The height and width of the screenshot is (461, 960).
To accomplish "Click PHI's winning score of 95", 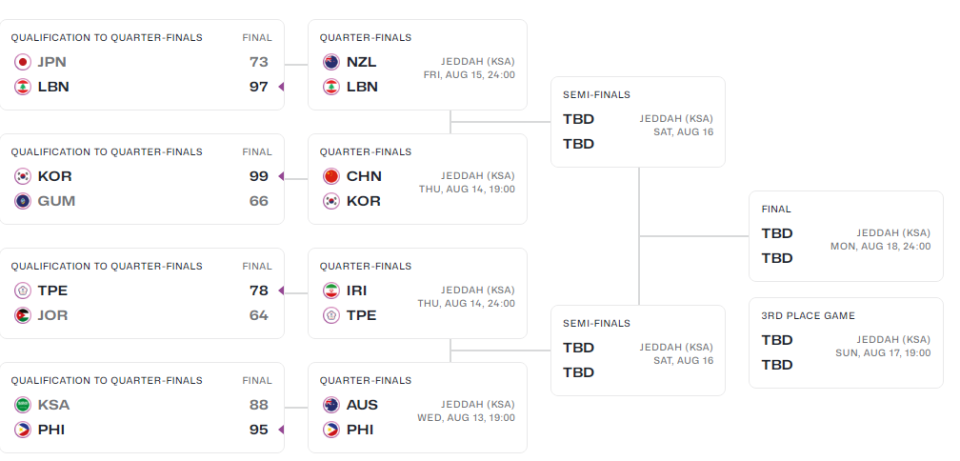I will pyautogui.click(x=259, y=430).
